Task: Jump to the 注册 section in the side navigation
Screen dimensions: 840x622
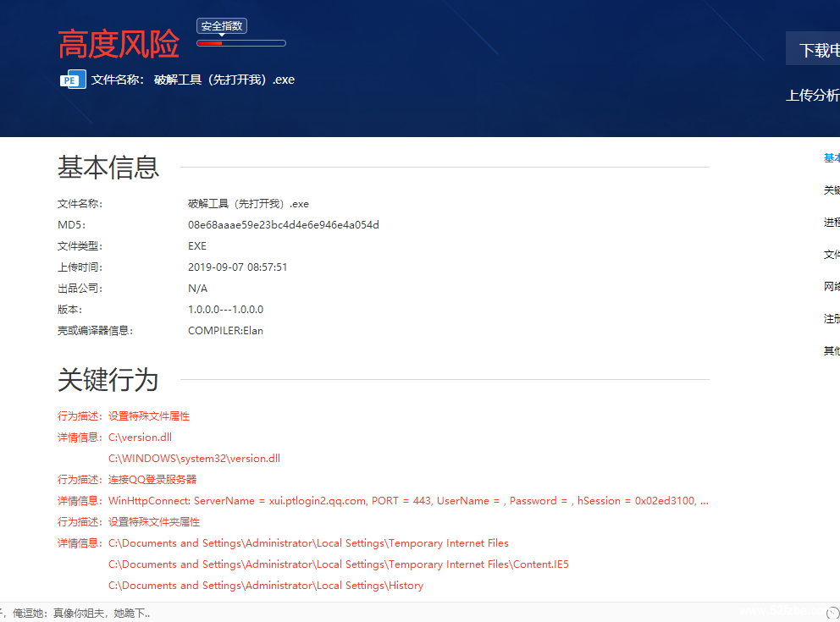Action: coord(832,318)
